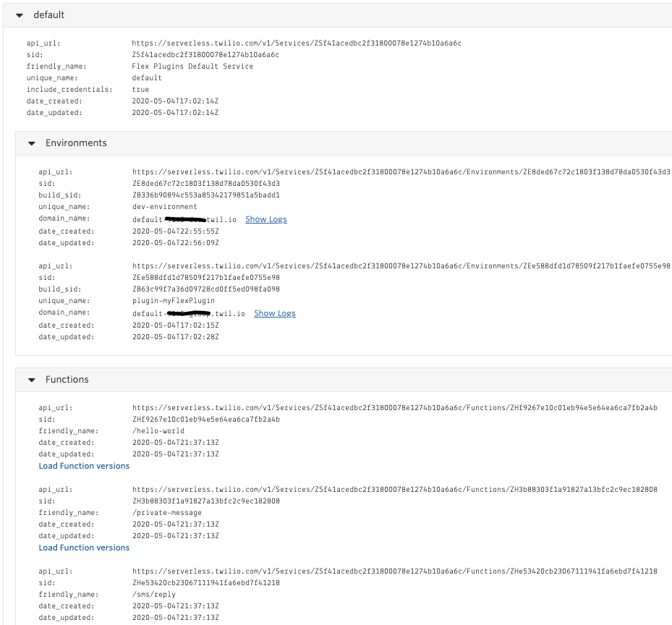Collapse the Functions section

click(x=32, y=380)
